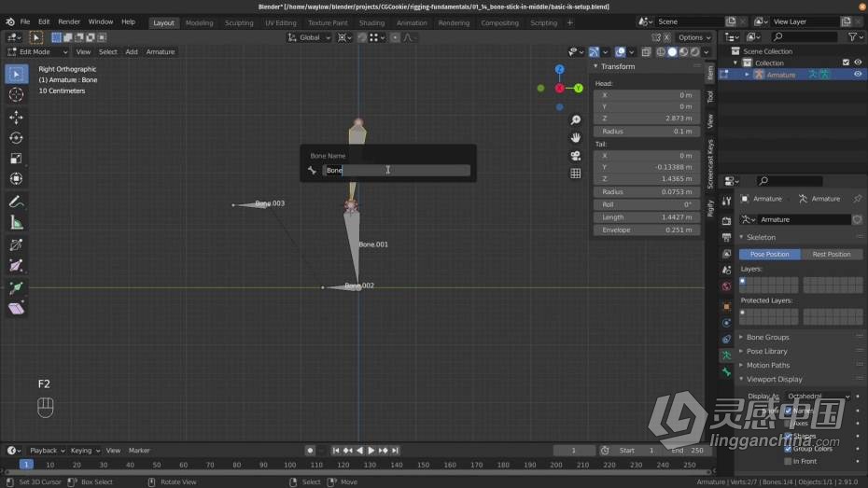Toggle Names checkbox in Viewport Display

[x=788, y=411]
